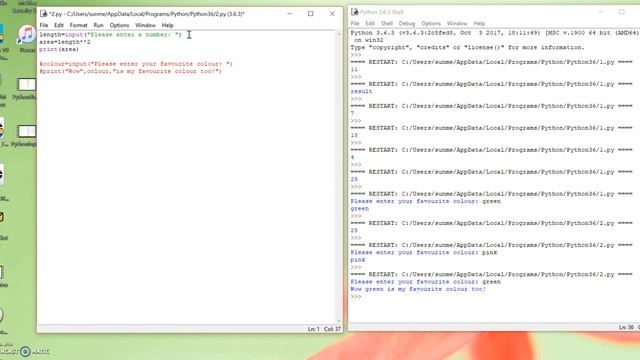The height and width of the screenshot is (360, 640).
Task: Close the 2.py editor window
Action: click(x=332, y=13)
